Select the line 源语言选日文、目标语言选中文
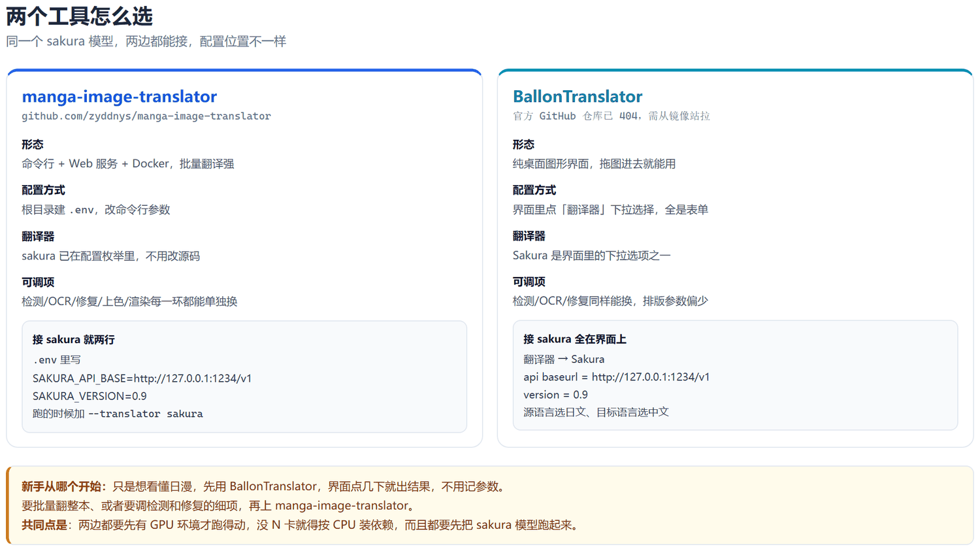 point(596,412)
